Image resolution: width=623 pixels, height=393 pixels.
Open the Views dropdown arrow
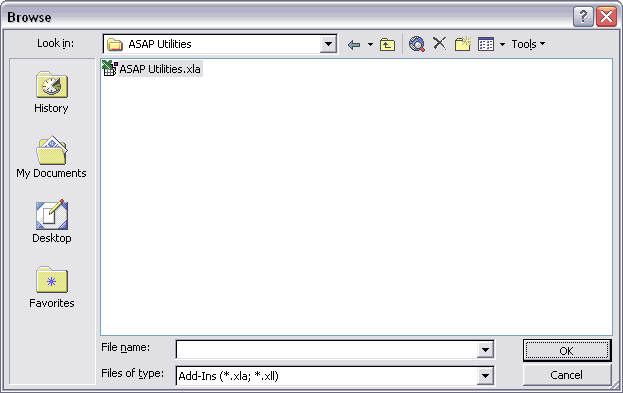[x=502, y=44]
